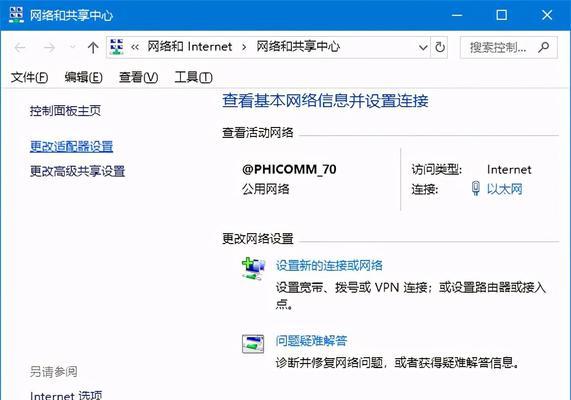Open 设置新的连接或网络 link
The width and height of the screenshot is (571, 400).
point(329,266)
